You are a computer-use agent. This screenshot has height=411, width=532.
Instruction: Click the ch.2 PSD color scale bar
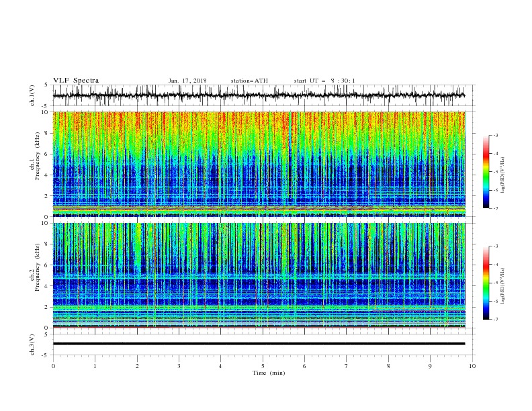486,283
